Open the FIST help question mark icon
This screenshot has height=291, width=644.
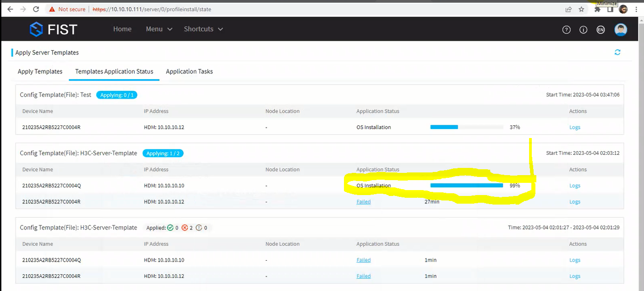[566, 29]
